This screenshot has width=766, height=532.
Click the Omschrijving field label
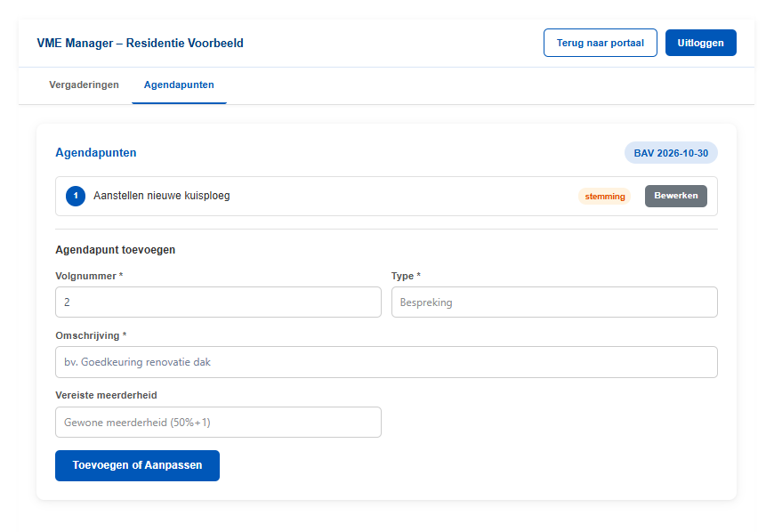coord(91,335)
